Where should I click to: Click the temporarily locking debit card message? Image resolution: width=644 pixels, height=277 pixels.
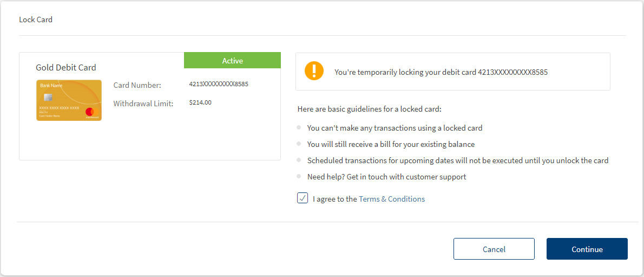[441, 72]
